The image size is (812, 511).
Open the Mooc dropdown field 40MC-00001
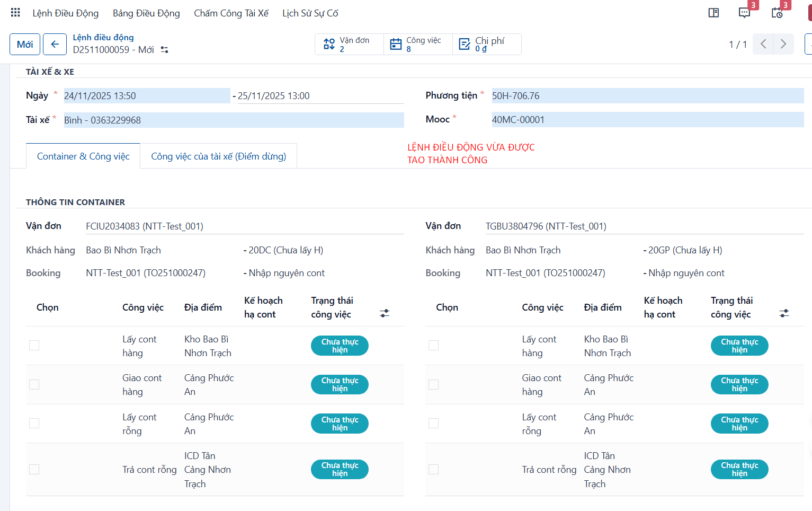click(x=648, y=120)
